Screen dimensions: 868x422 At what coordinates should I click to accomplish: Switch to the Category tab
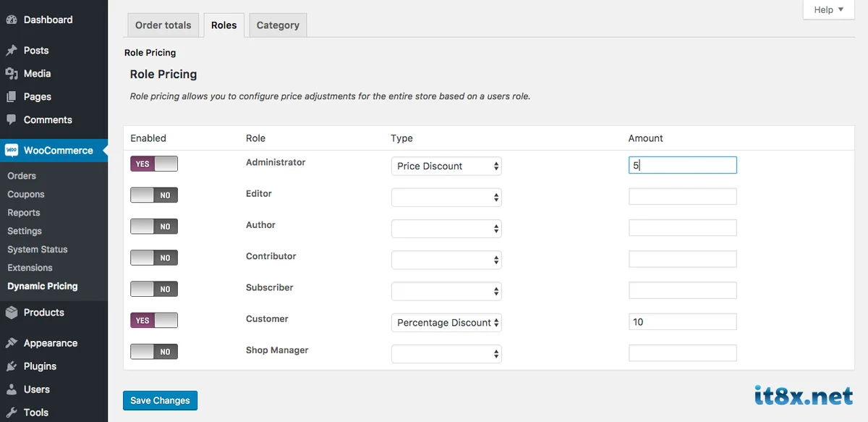tap(278, 25)
